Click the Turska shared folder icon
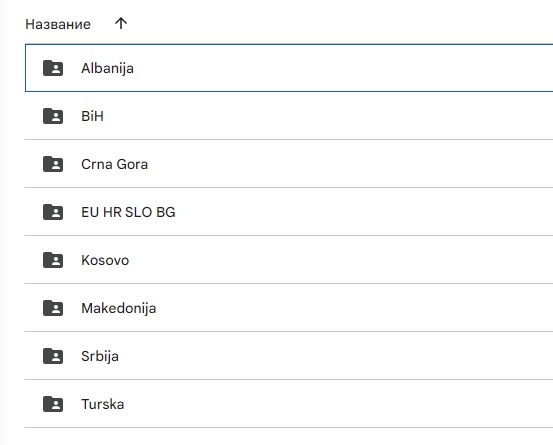Screen dimensions: 553x445 click(53, 404)
